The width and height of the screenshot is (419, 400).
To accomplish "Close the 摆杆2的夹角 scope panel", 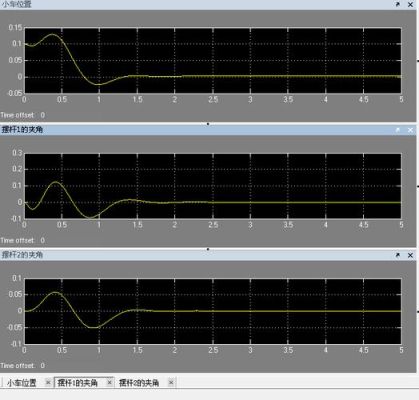I will click(410, 255).
